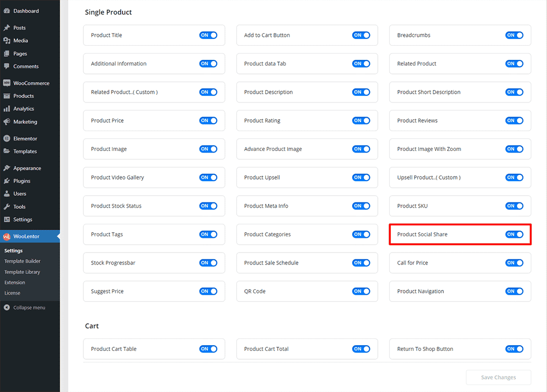This screenshot has height=392, width=547.
Task: Toggle the Product Cart Table switch
Action: pos(208,349)
